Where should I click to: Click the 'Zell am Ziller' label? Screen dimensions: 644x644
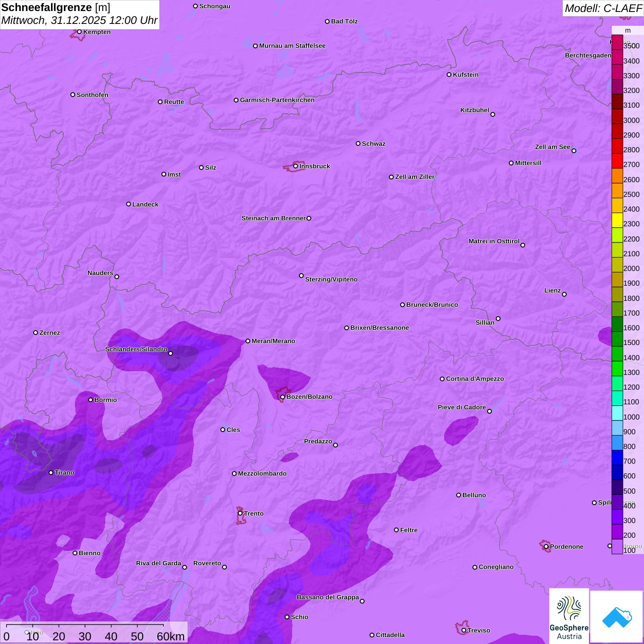(x=415, y=177)
